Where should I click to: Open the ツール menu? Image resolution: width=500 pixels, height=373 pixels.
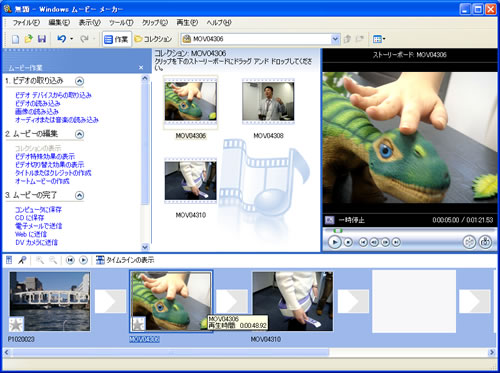(121, 23)
